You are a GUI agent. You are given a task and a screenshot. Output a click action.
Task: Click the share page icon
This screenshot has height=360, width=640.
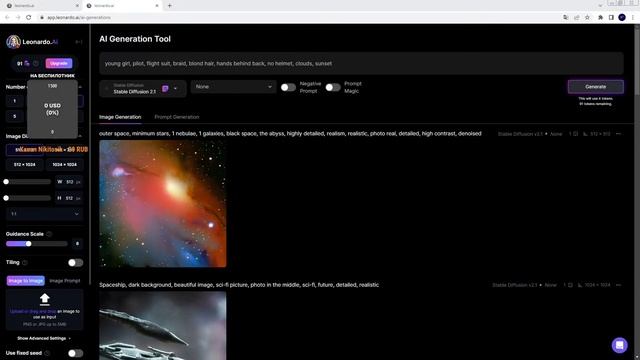pos(576,18)
